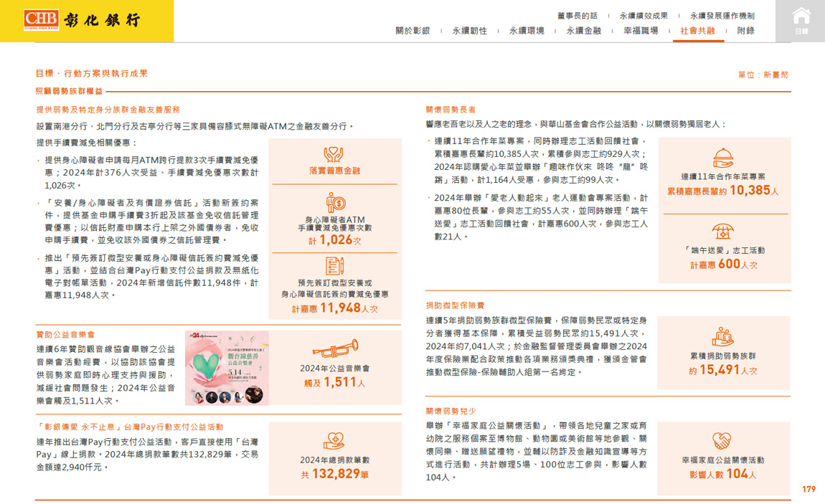Open the 董事長的話 link
This screenshot has width=825, height=504.
pyautogui.click(x=577, y=16)
